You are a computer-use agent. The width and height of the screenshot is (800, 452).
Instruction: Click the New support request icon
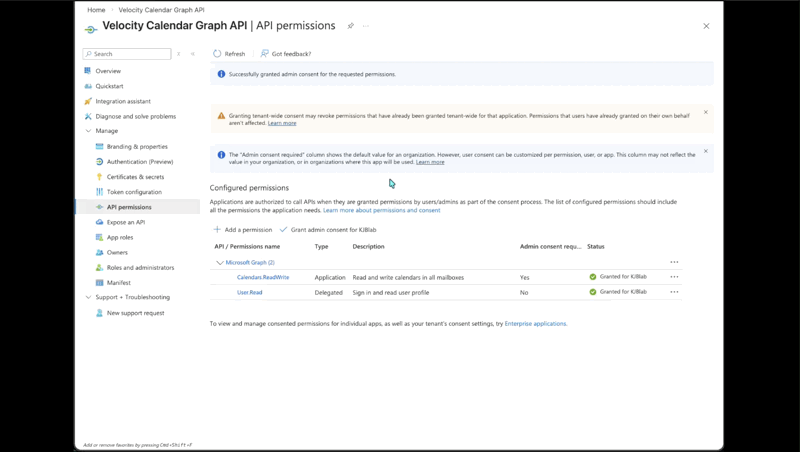[x=99, y=313]
